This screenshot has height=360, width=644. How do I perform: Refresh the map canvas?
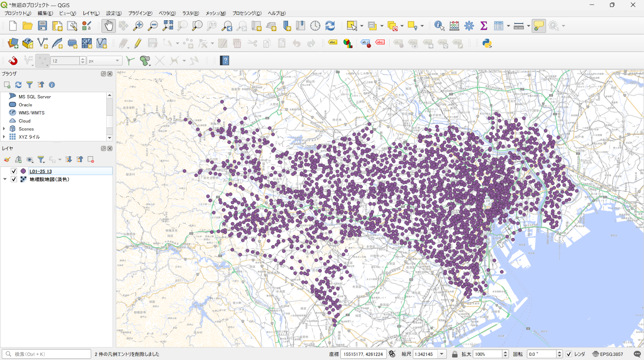330,26
